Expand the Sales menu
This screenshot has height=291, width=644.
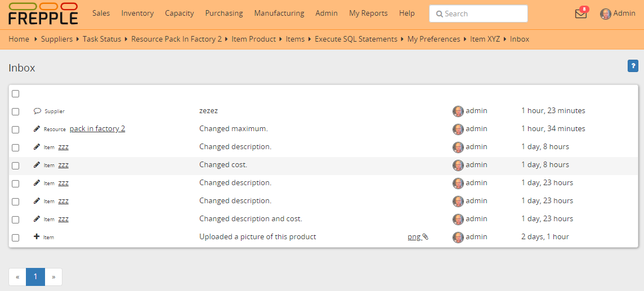pyautogui.click(x=101, y=14)
